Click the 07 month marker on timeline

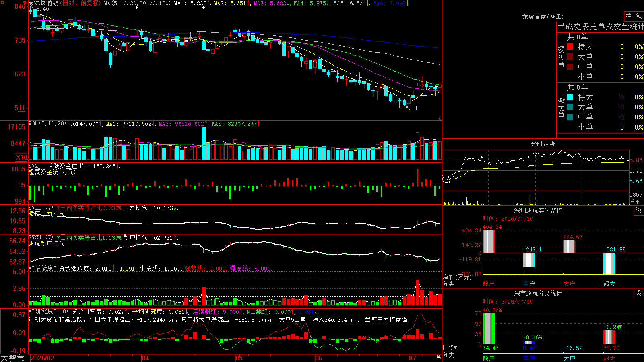tap(413, 358)
